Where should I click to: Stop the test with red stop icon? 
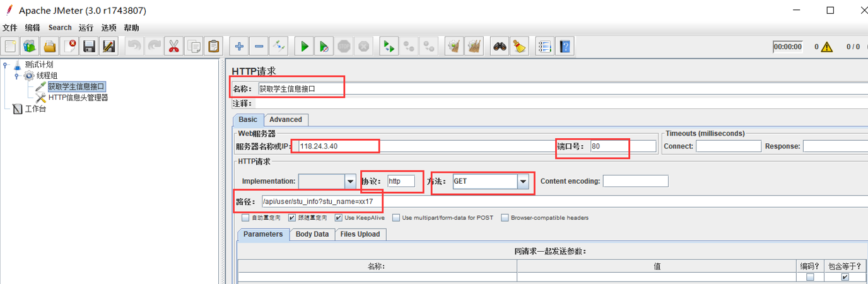coord(344,46)
